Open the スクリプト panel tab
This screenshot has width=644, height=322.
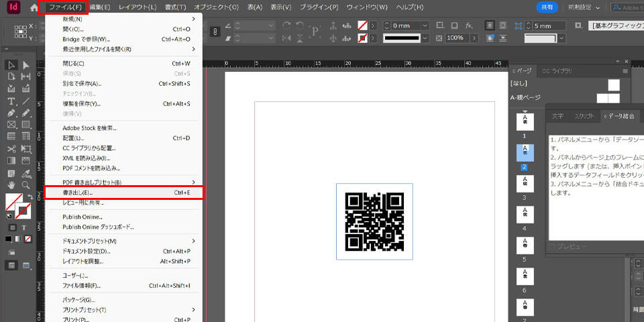coord(584,116)
